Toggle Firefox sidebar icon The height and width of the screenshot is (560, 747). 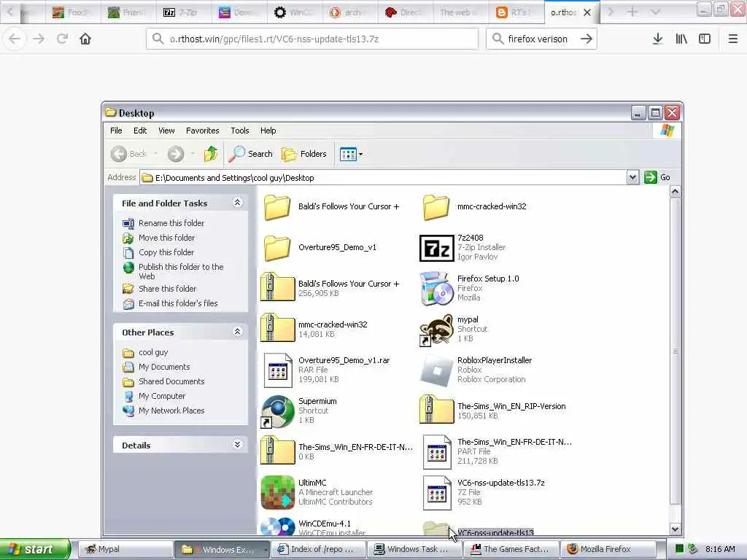(705, 39)
